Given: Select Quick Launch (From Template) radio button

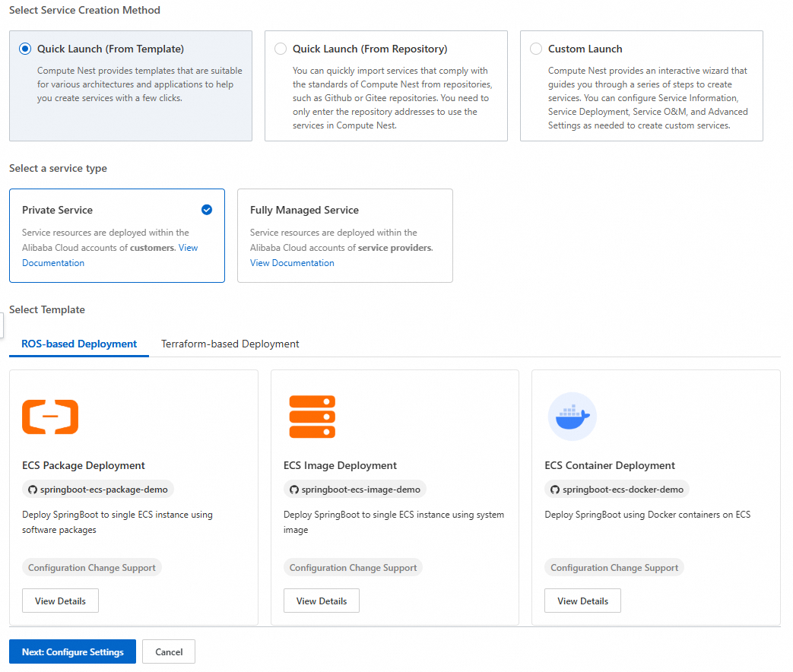Looking at the screenshot, I should point(25,49).
